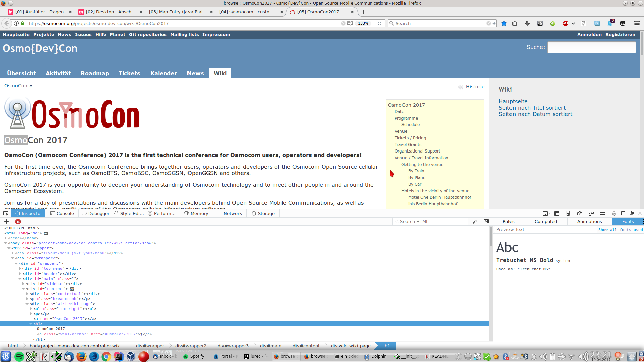Image resolution: width=644 pixels, height=362 pixels.
Task: Switch to the Computed tab
Action: tap(546, 222)
